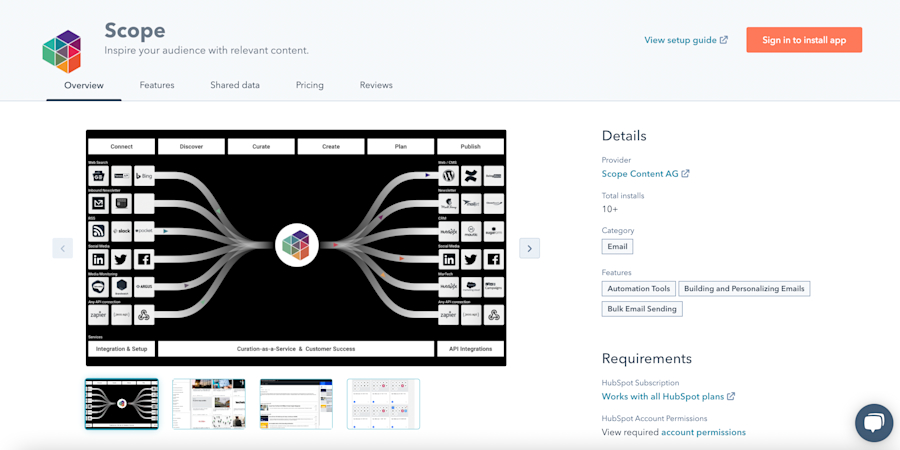Screen dimensions: 900x450
Task: Open the Features tab
Action: (x=157, y=85)
